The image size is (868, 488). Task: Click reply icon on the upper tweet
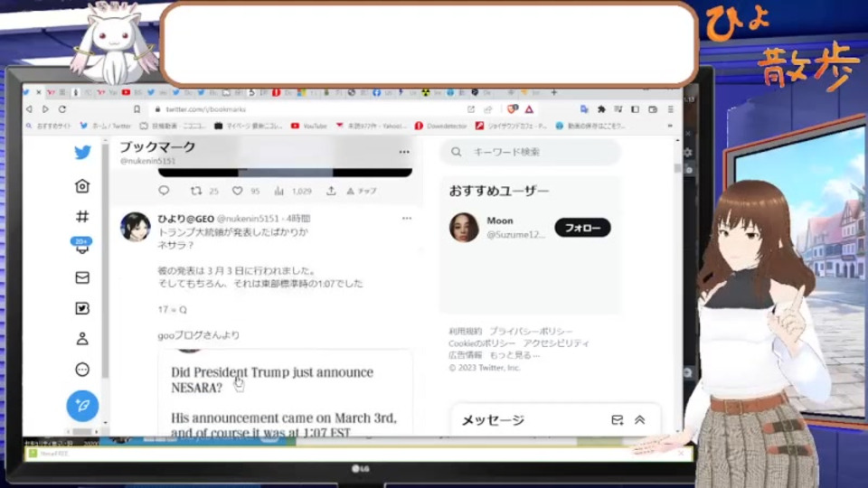coord(164,191)
